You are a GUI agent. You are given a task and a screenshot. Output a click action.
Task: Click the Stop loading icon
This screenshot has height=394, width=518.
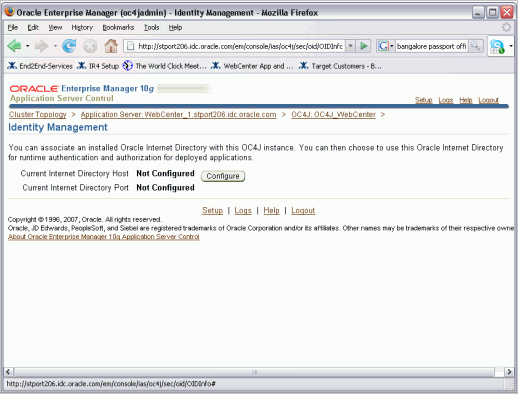90,46
